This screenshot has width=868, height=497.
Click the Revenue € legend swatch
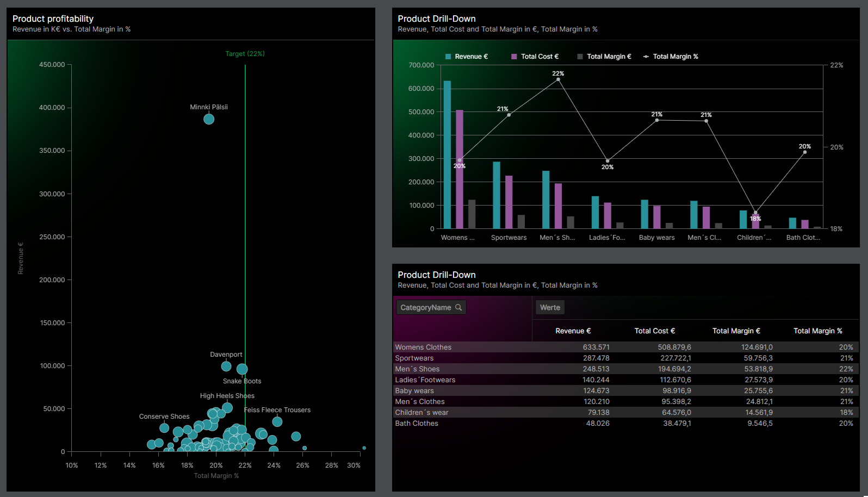tap(448, 57)
